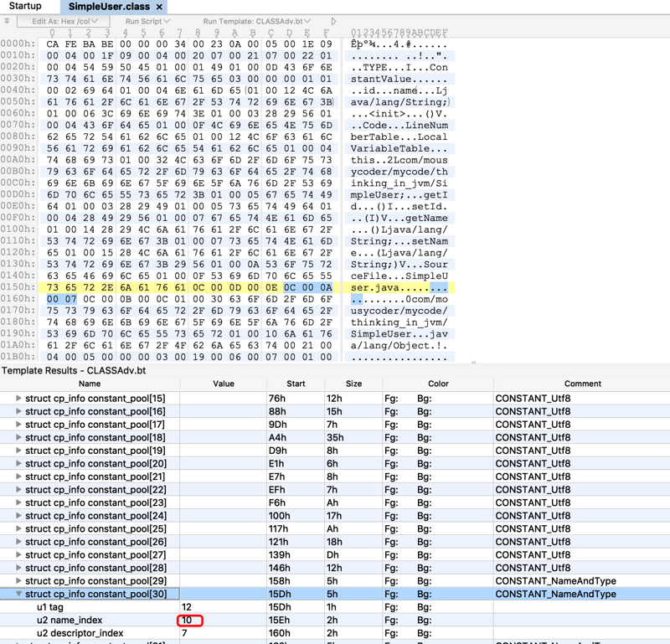
Task: Click hex byte CA at offset 0000h
Action: click(x=53, y=44)
